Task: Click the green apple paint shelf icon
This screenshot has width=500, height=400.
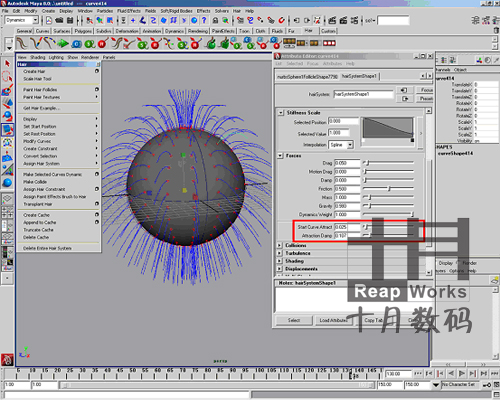Action: 211,43
